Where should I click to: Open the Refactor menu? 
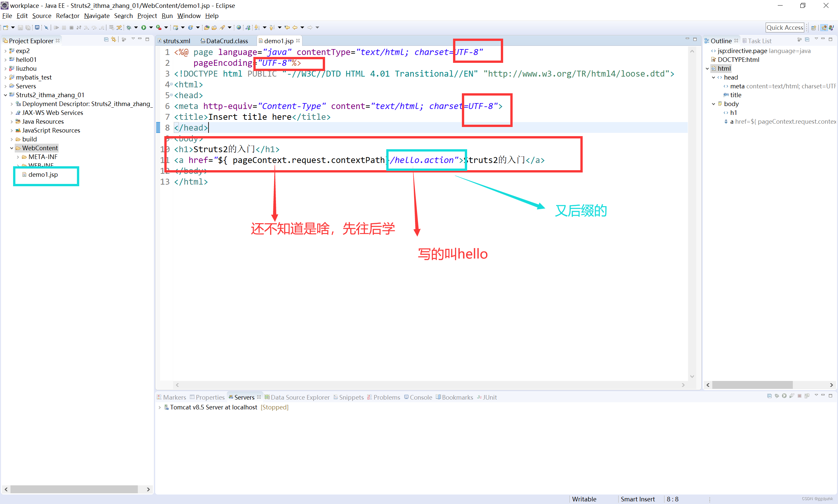point(68,16)
